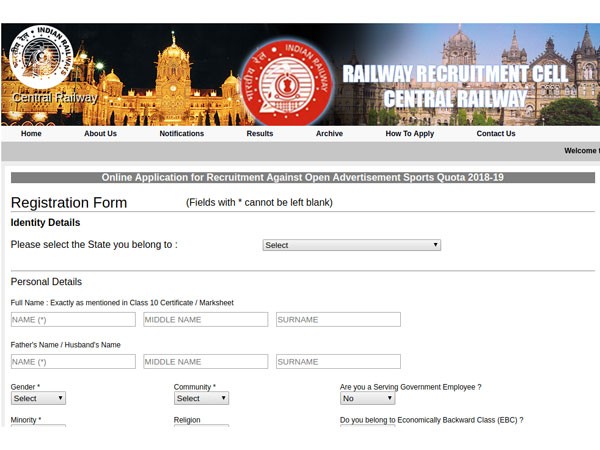Click the Economically Backward Class question label
Viewport: 600px width, 450px height.
tap(432, 420)
